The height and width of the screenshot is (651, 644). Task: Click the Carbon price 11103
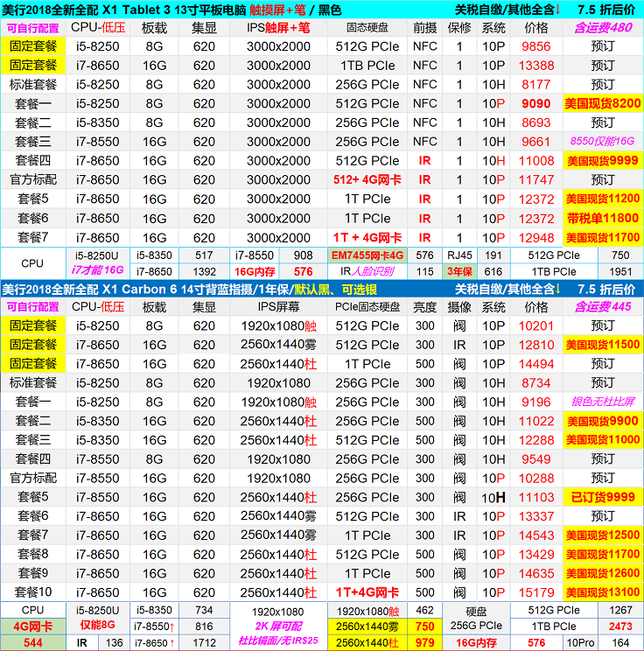pos(536,497)
